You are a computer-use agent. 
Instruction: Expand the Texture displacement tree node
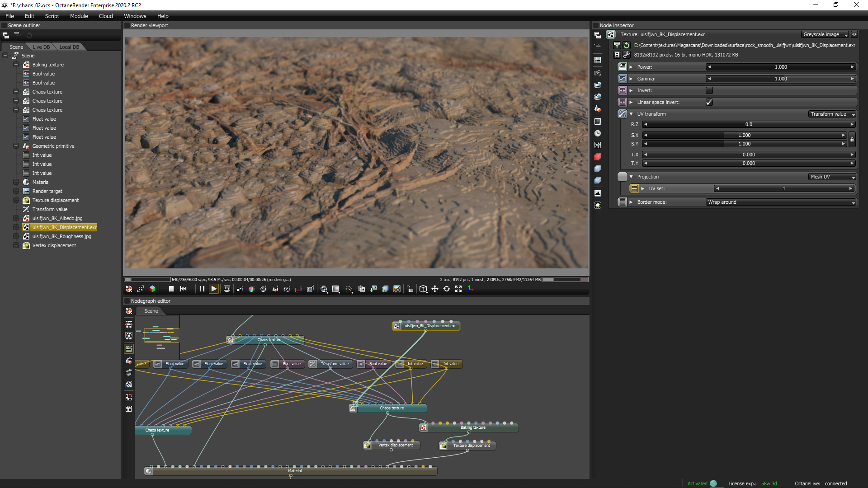click(x=16, y=200)
